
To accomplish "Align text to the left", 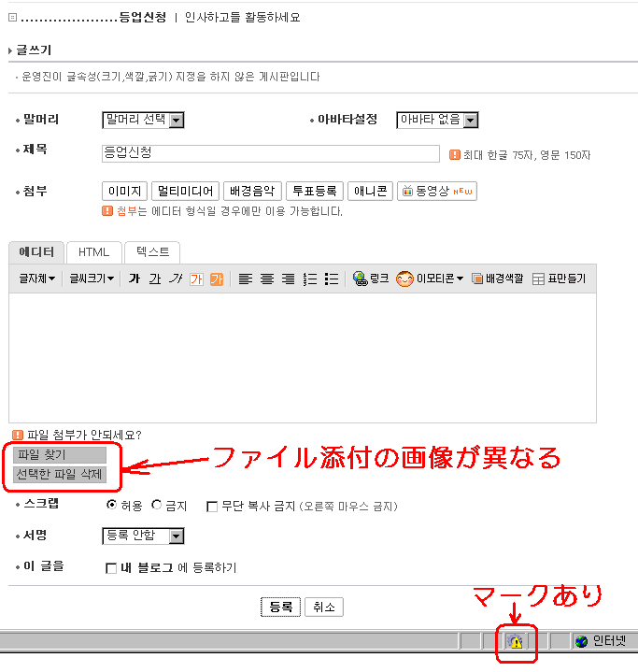I will pyautogui.click(x=245, y=279).
